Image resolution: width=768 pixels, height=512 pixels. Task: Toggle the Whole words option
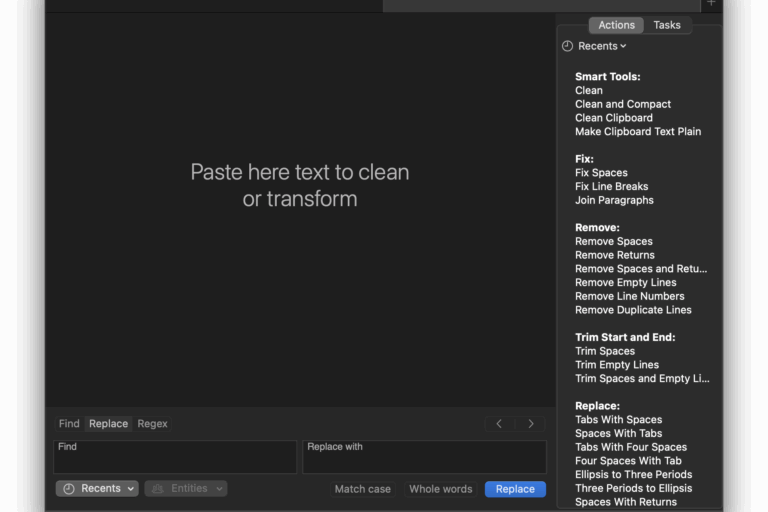pos(440,489)
